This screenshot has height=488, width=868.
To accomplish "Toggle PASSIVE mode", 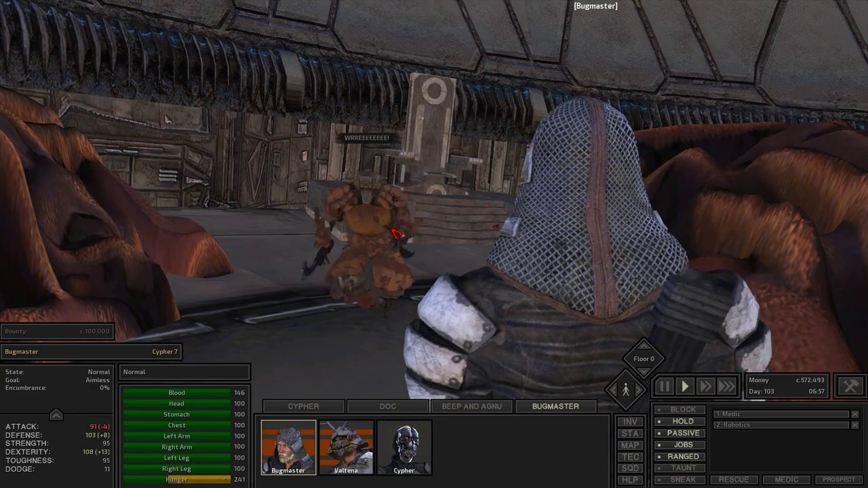I will pos(679,433).
